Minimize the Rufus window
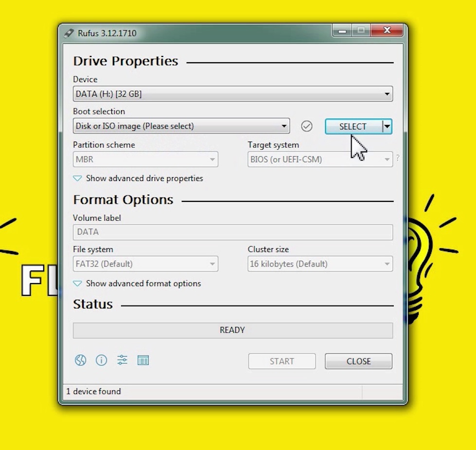 coord(342,31)
